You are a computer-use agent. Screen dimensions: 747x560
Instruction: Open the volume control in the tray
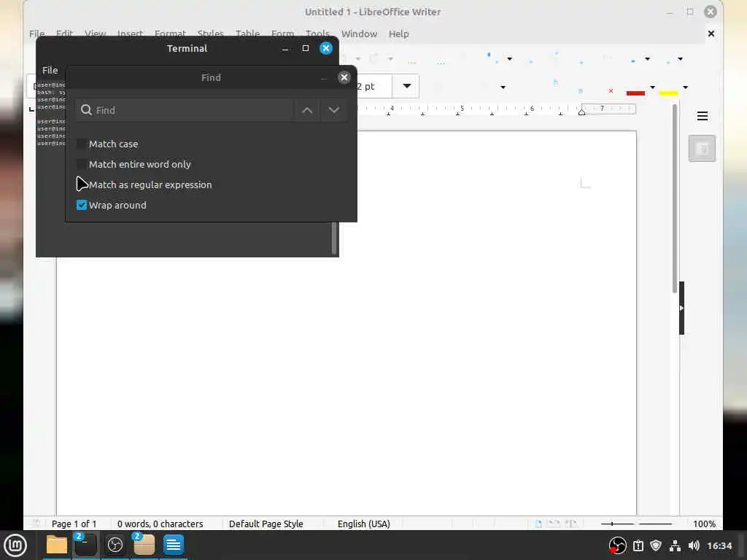click(x=694, y=545)
